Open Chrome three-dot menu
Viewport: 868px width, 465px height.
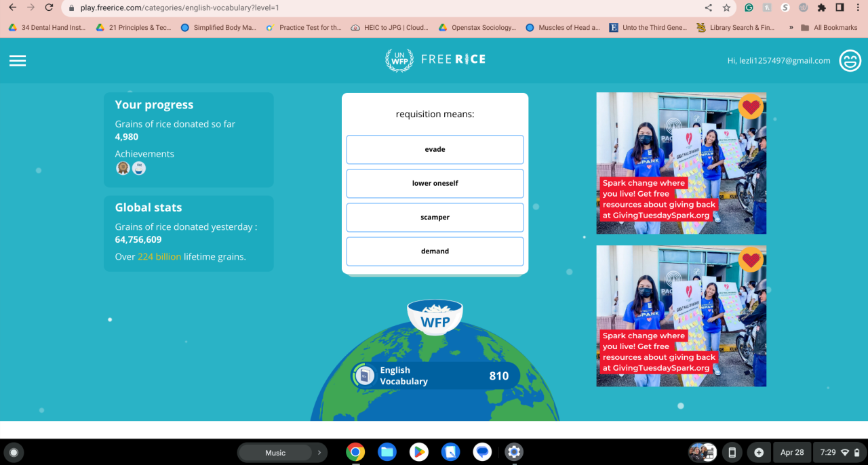pyautogui.click(x=858, y=8)
